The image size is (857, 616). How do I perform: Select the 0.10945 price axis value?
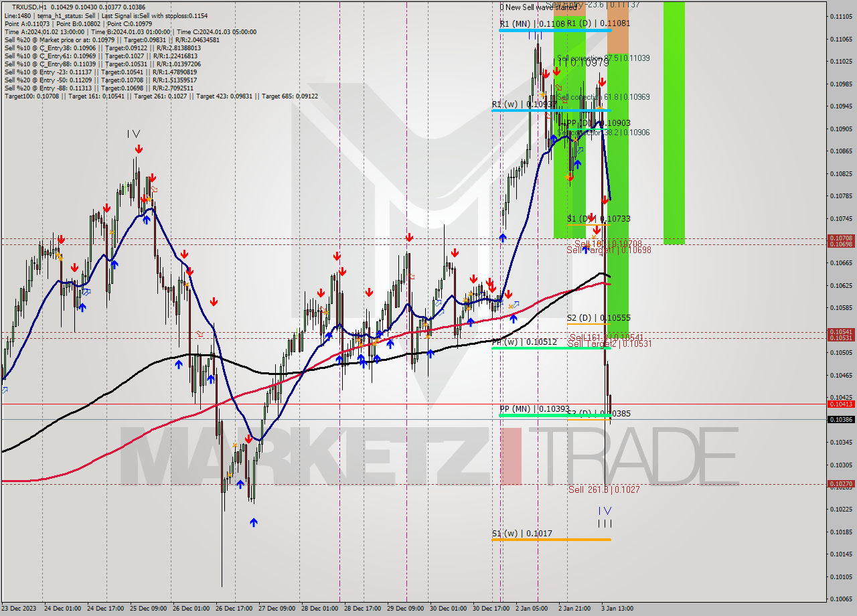841,106
